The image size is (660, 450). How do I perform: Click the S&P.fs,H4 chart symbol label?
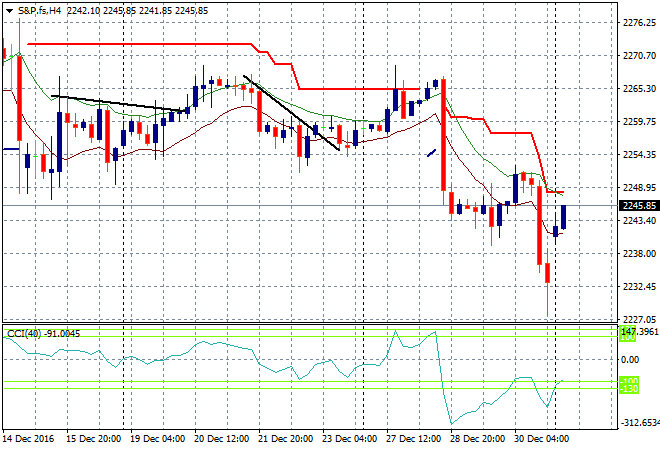pos(39,11)
